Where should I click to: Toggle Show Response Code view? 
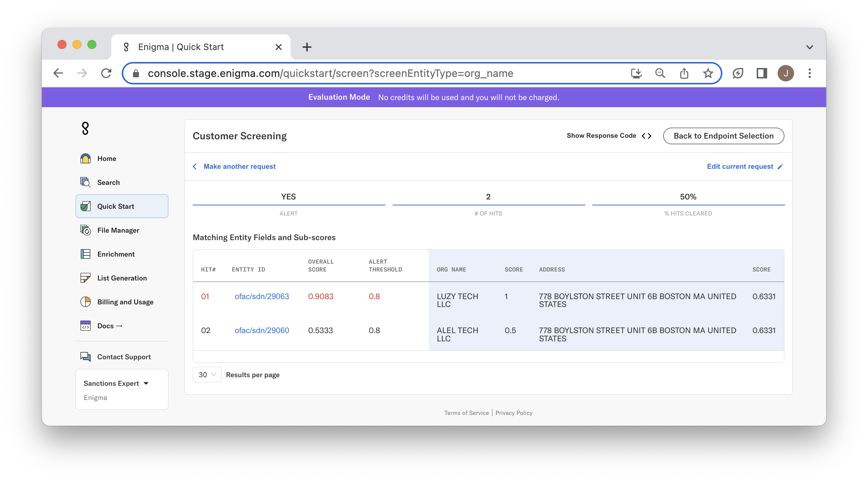tap(609, 136)
